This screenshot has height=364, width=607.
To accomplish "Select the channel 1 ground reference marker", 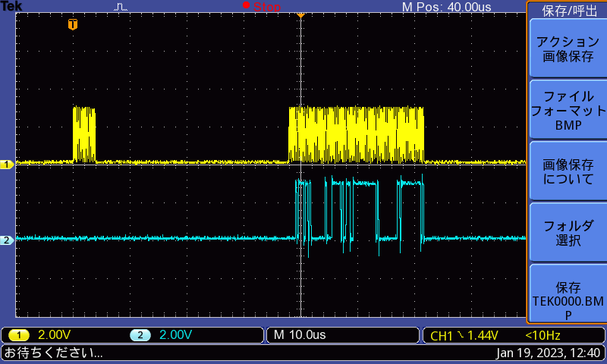I will coord(7,165).
